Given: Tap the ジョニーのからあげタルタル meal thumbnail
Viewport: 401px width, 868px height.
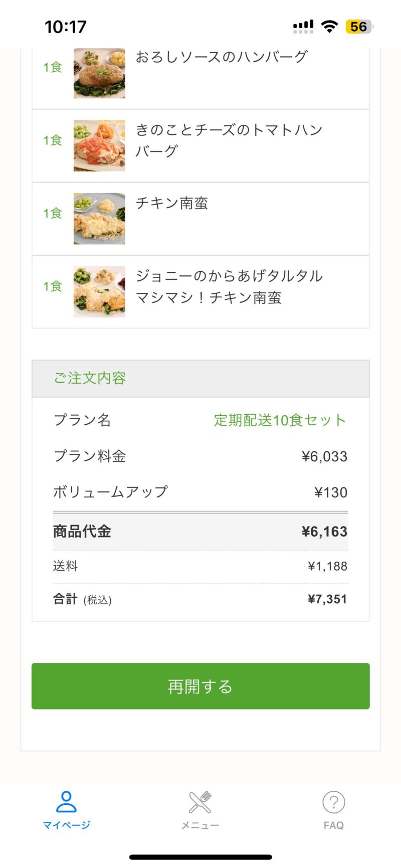Looking at the screenshot, I should tap(99, 291).
